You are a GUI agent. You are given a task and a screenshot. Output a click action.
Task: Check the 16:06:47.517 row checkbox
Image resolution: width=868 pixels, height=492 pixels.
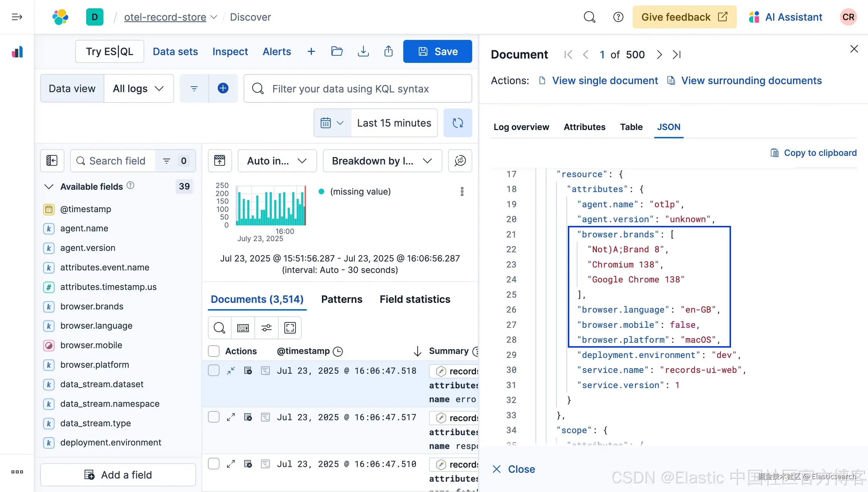(214, 417)
